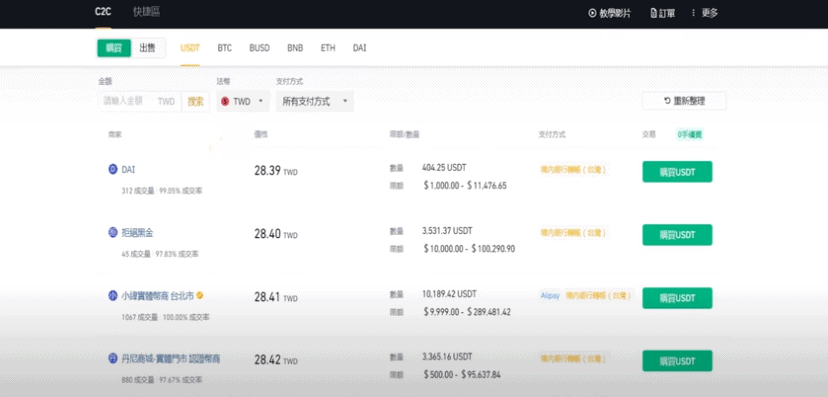The width and height of the screenshot is (828, 397).
Task: Click the 拒絕黑金 merchant avatar icon
Action: point(112,232)
